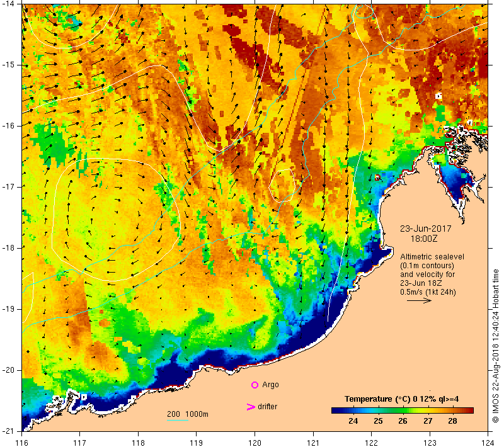This screenshot has width=504, height=447.
Task: Click the '-15' latitude axis label
Action: 8,65
